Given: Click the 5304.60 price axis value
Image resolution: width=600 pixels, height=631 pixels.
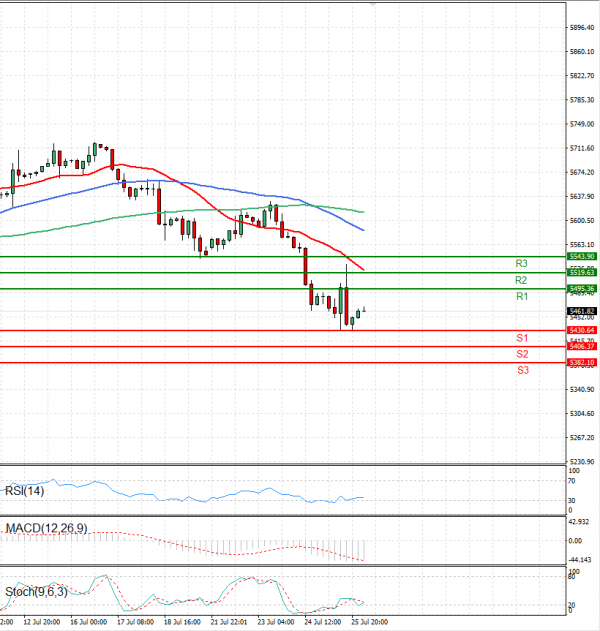Looking at the screenshot, I should click(x=582, y=414).
